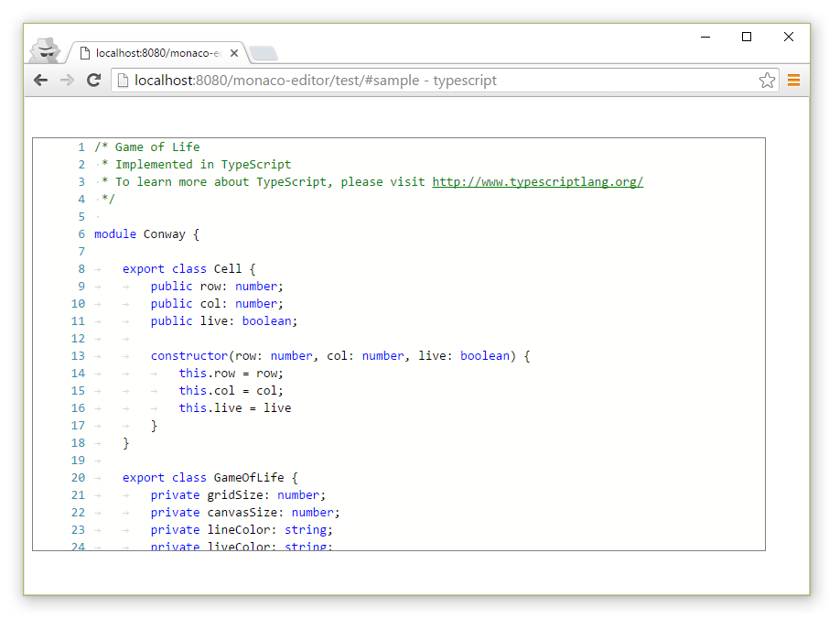Click line number 10 in the gutter

[x=78, y=303]
